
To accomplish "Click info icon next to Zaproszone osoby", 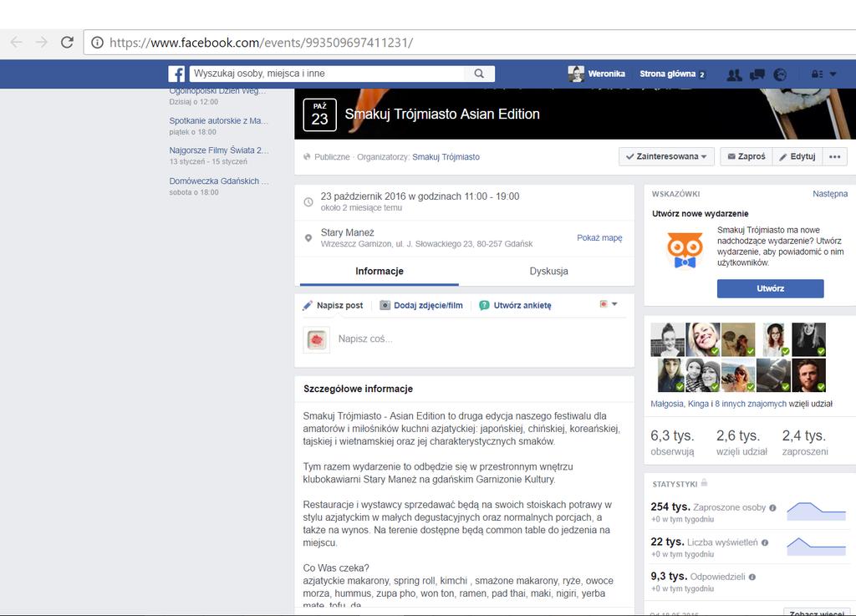I will (x=772, y=508).
